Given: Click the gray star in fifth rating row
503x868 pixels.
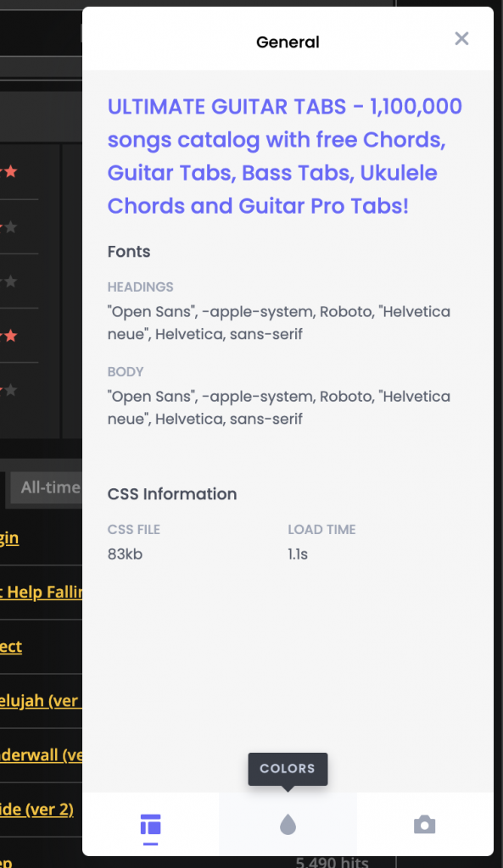Looking at the screenshot, I should [11, 390].
